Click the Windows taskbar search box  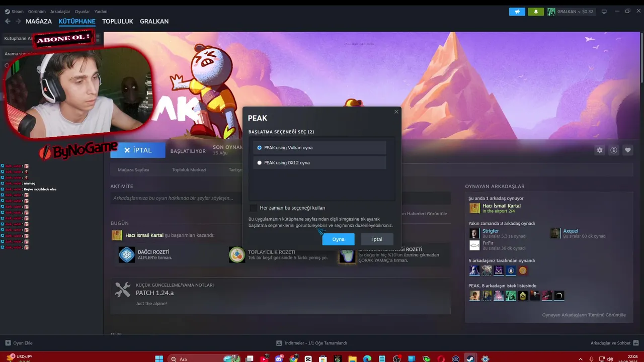204,359
